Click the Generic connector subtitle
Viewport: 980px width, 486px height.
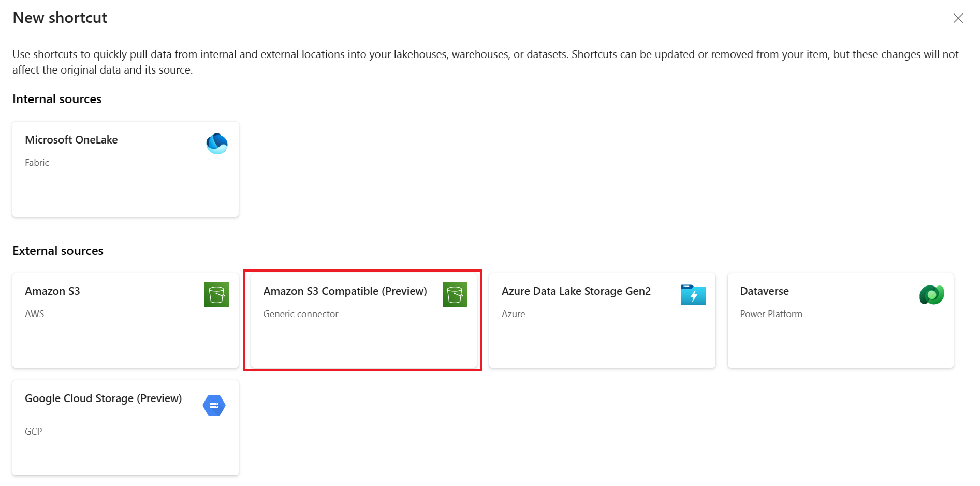pyautogui.click(x=300, y=314)
